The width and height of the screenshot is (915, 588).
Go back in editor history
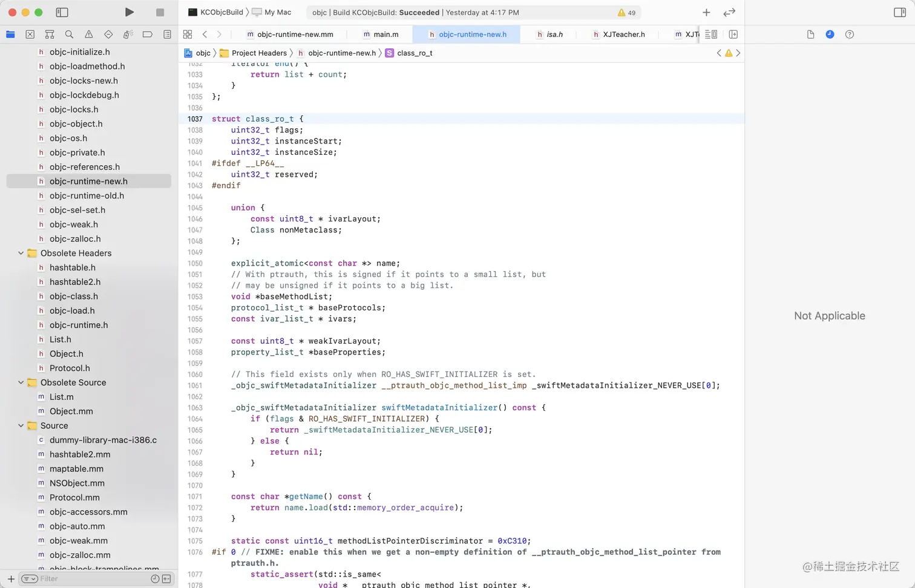[x=205, y=34]
